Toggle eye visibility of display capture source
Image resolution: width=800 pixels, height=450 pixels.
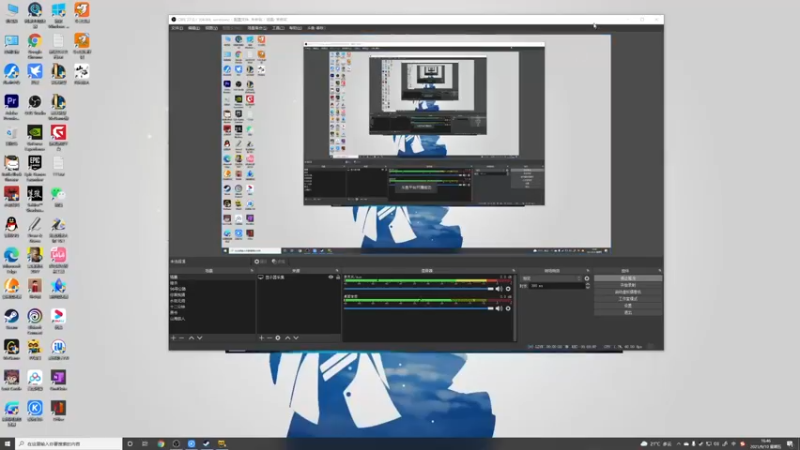point(331,278)
